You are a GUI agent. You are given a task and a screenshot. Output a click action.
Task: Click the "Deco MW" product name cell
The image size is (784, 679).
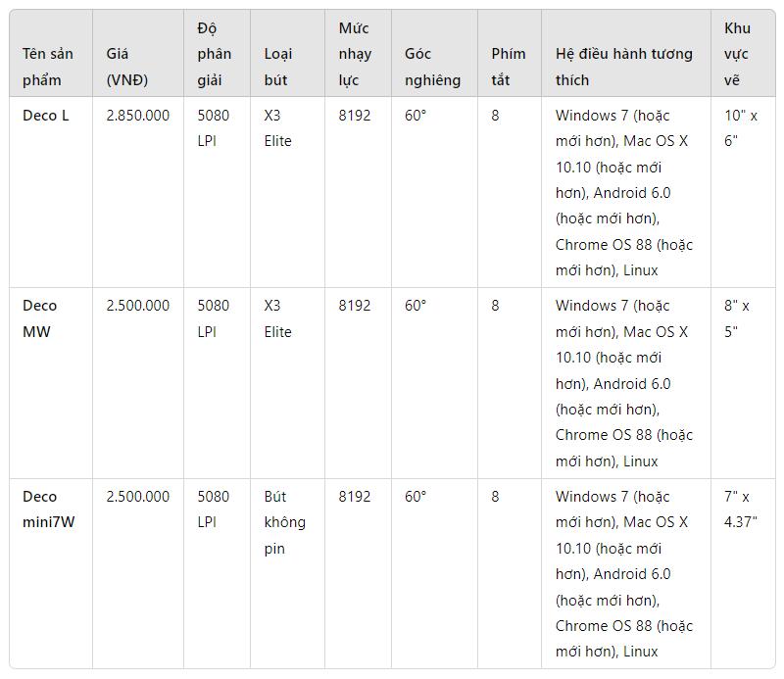(40, 318)
